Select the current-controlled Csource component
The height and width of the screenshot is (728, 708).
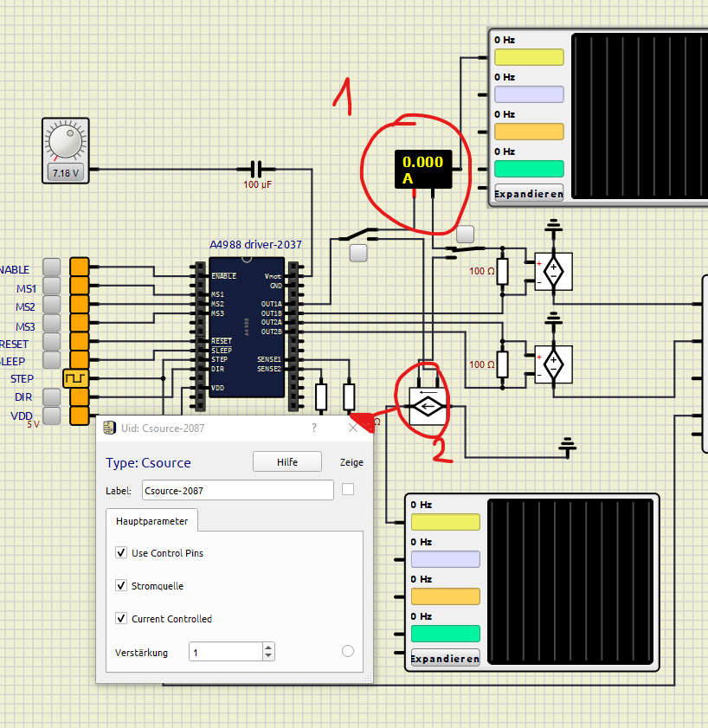[426, 404]
